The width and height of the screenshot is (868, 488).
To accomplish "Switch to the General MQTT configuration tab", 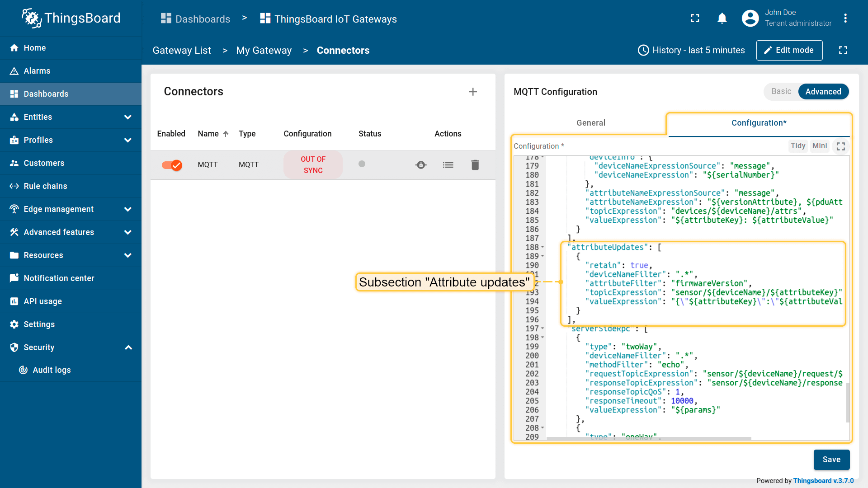I will pos(590,123).
